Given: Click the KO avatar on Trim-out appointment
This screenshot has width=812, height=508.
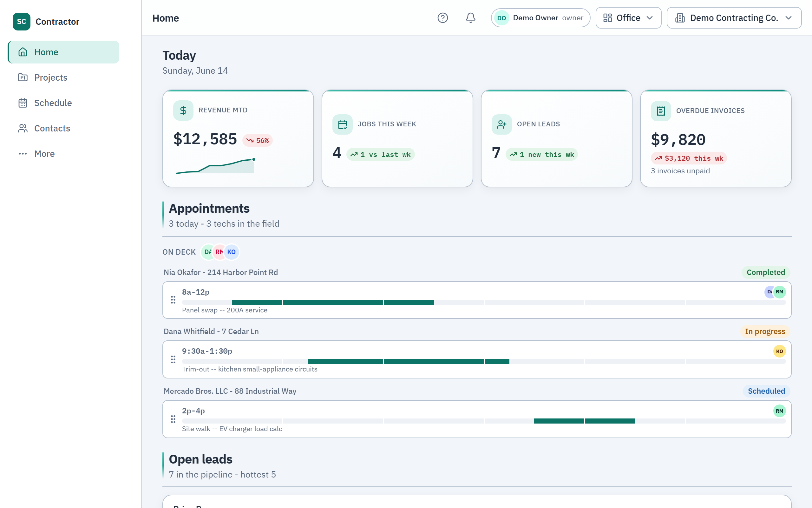Looking at the screenshot, I should [779, 351].
